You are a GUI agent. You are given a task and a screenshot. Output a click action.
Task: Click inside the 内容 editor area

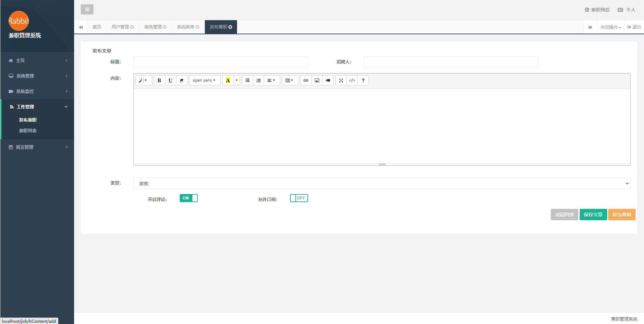point(382,126)
